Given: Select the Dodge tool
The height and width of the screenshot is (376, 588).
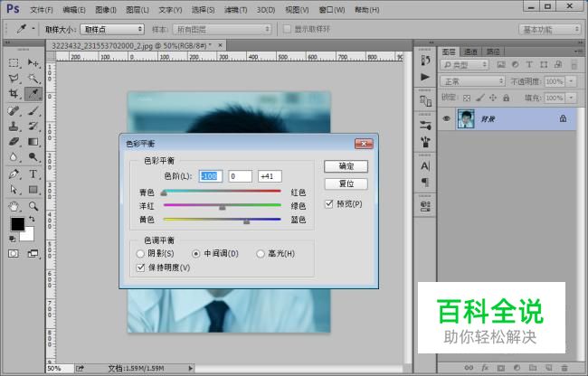Looking at the screenshot, I should pos(33,157).
